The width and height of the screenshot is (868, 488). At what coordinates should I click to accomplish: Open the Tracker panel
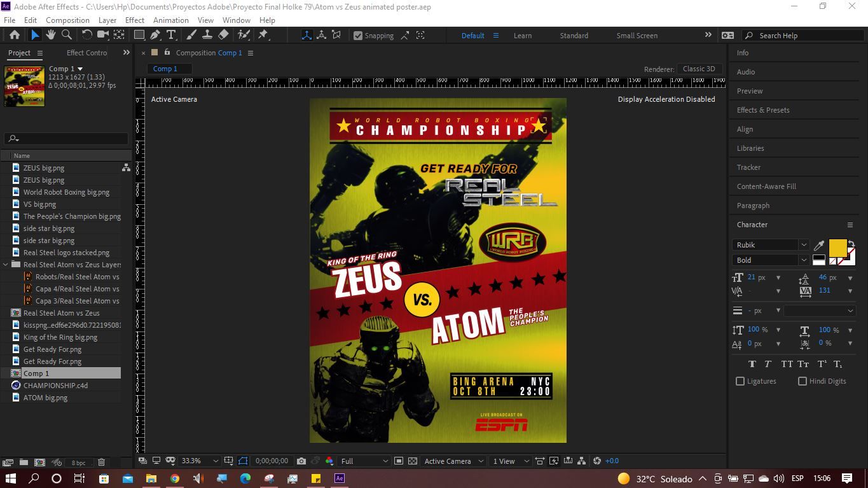tap(748, 167)
